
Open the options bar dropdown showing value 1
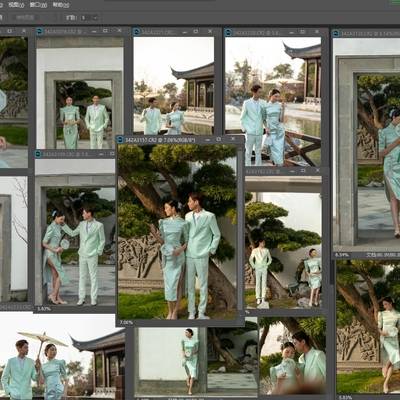click(89, 17)
